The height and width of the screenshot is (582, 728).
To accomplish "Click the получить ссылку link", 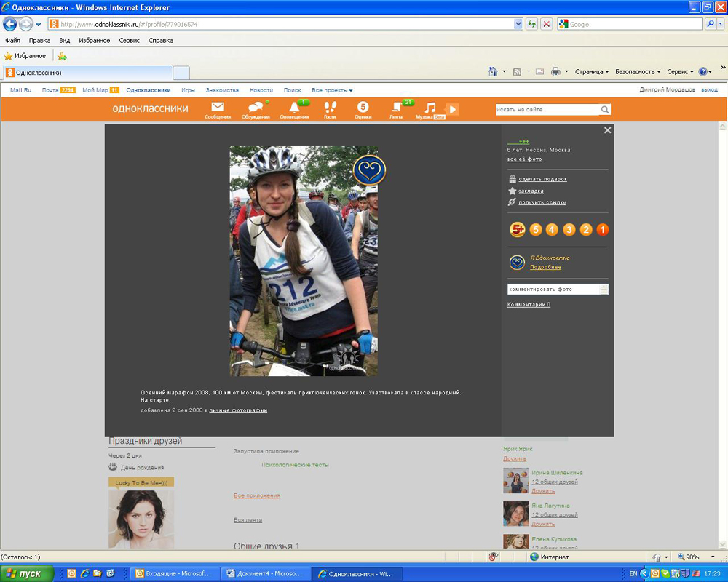I will point(542,202).
